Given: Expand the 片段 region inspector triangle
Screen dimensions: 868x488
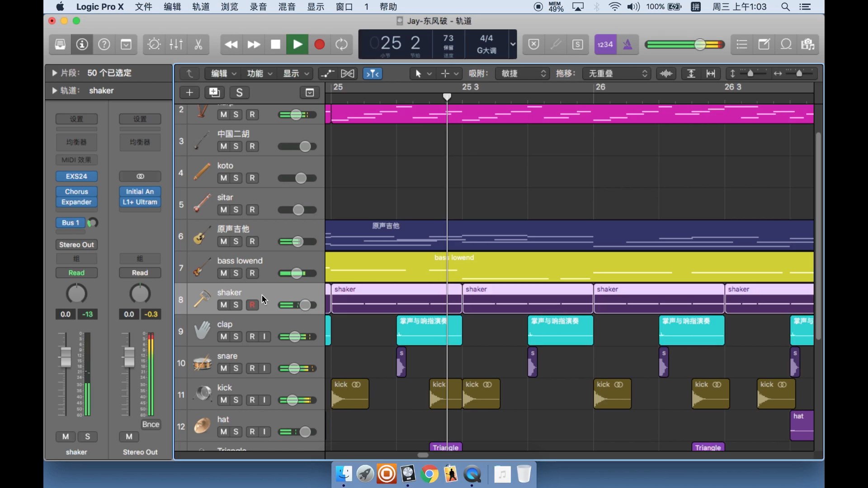Looking at the screenshot, I should coord(55,73).
